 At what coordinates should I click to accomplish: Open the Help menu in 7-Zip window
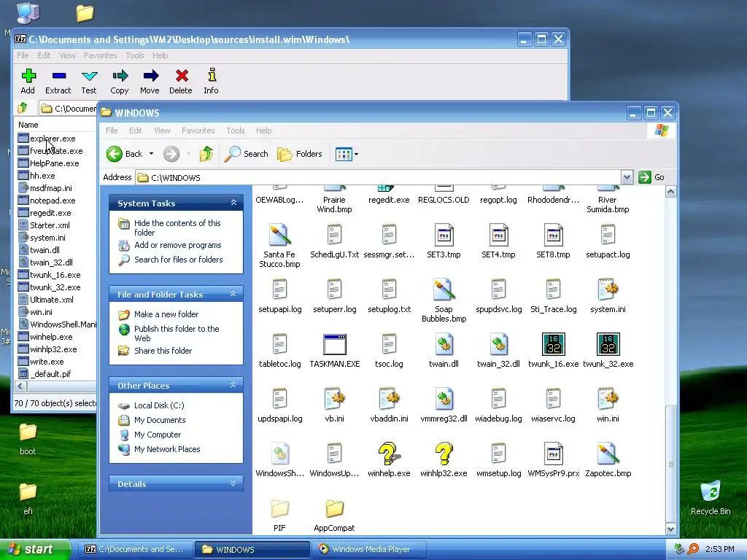(160, 55)
